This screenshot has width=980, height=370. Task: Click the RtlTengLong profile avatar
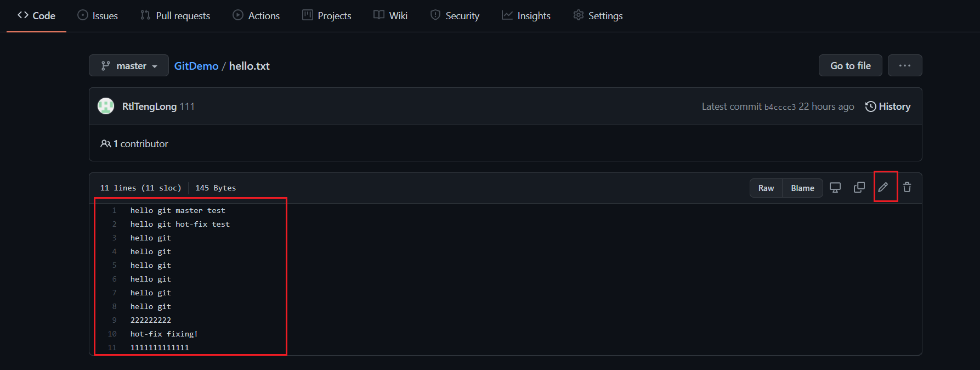point(106,105)
